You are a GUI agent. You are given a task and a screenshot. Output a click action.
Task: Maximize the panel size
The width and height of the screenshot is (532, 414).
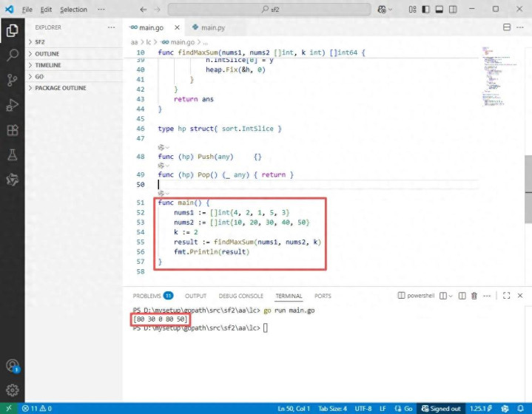coord(507,296)
